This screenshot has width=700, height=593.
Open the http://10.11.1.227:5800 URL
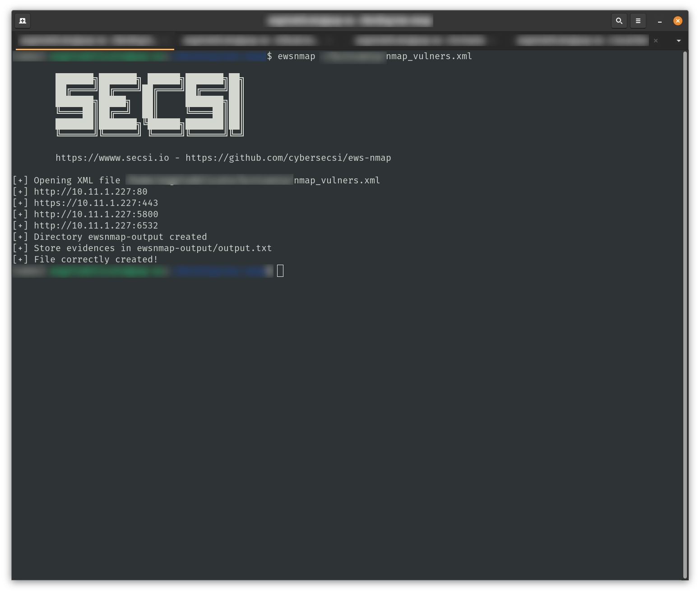pyautogui.click(x=96, y=215)
